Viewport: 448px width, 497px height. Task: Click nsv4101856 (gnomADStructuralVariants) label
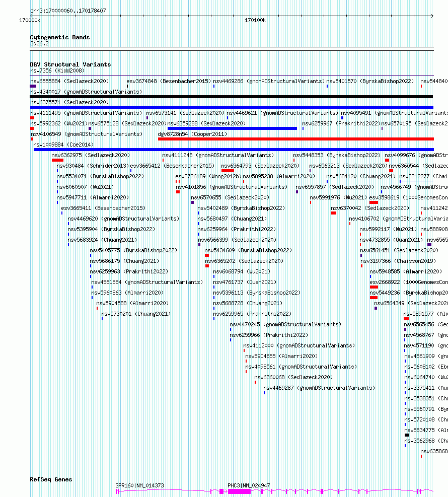coord(232,187)
